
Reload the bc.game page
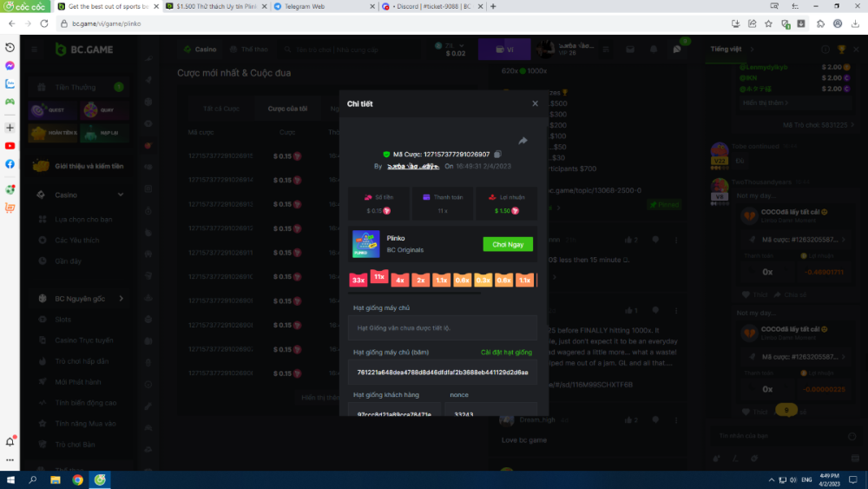click(x=44, y=23)
